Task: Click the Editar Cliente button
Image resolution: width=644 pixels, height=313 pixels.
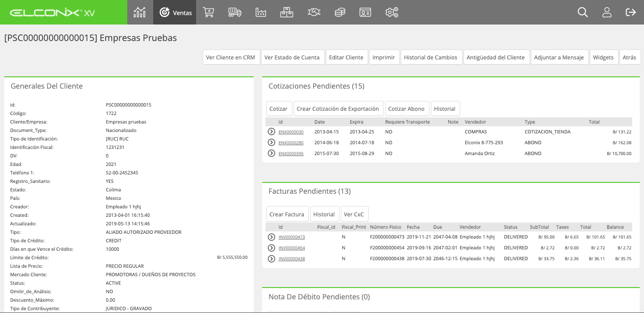Action: click(346, 57)
